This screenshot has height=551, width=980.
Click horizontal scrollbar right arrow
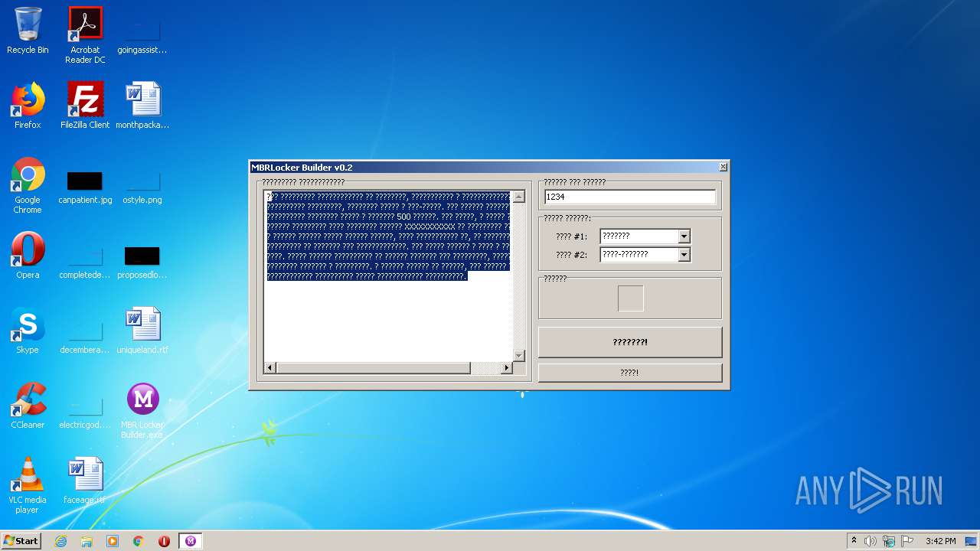pyautogui.click(x=506, y=368)
